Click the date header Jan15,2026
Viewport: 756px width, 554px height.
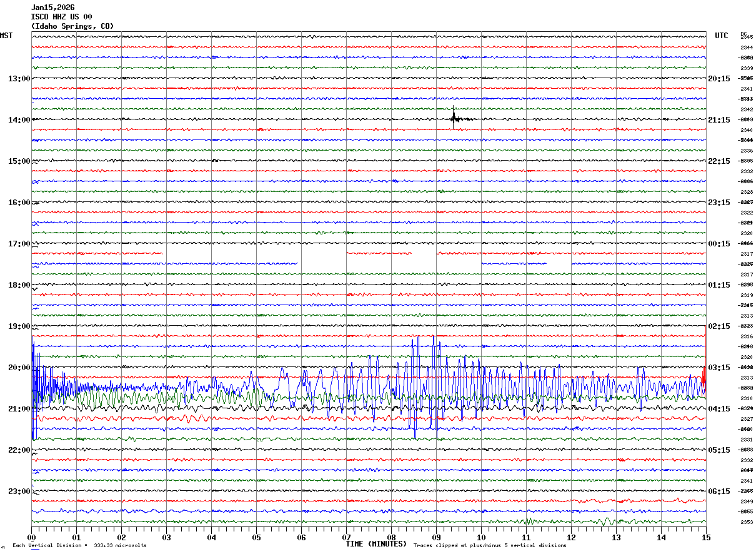(52, 8)
